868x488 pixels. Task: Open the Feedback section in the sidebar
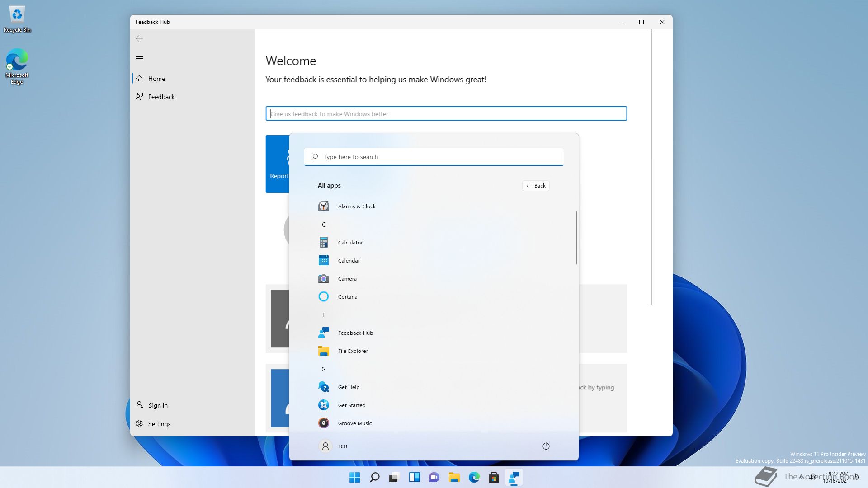click(193, 97)
